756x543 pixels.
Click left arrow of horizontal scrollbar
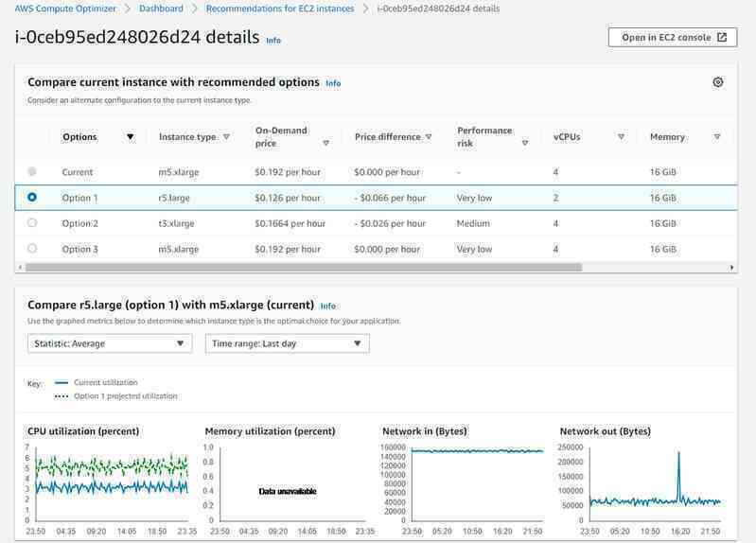(20, 267)
